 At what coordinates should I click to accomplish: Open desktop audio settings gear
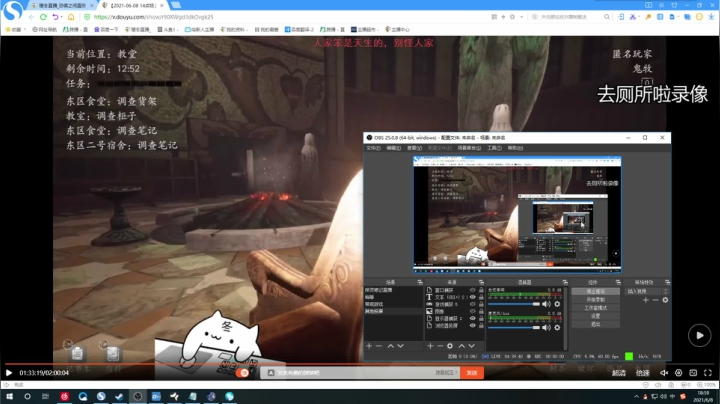(557, 304)
